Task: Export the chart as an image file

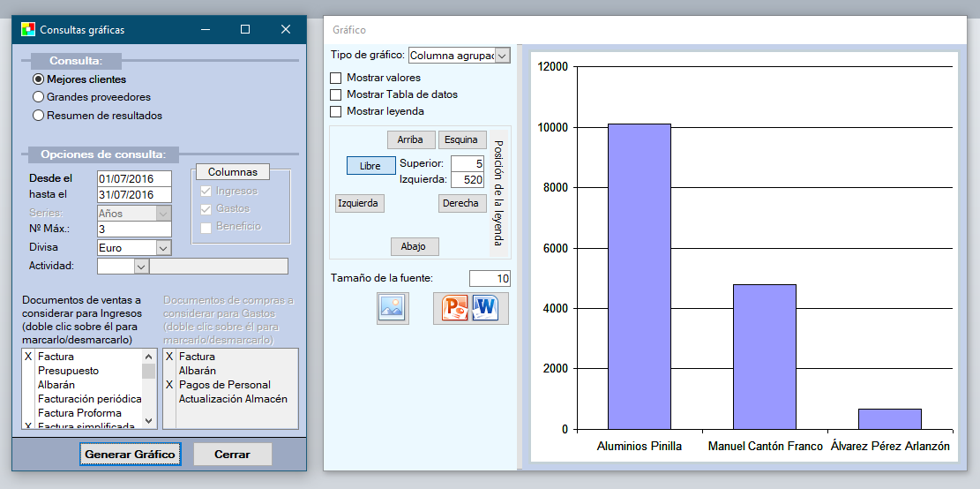Action: (393, 308)
